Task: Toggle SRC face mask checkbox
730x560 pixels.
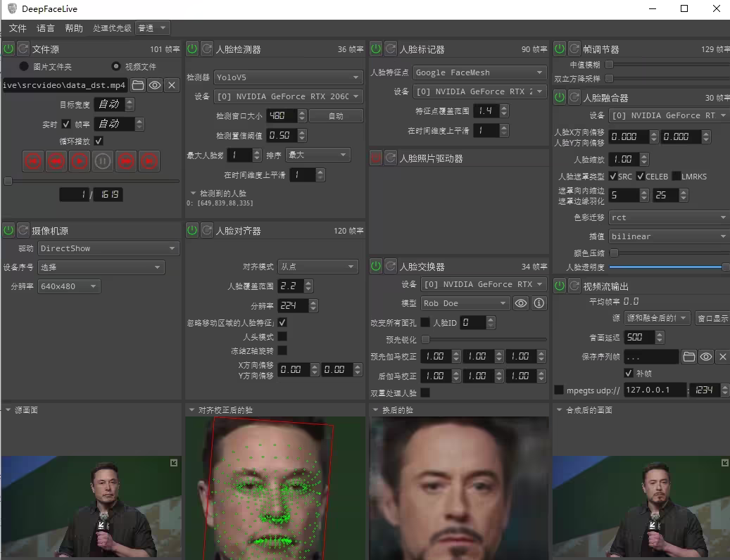Action: click(612, 177)
